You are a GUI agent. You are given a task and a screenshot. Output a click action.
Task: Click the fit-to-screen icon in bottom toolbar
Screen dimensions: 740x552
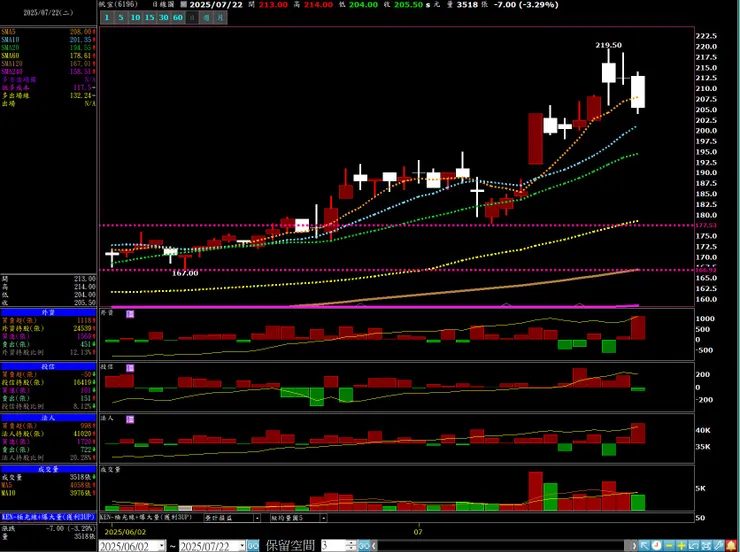click(706, 545)
